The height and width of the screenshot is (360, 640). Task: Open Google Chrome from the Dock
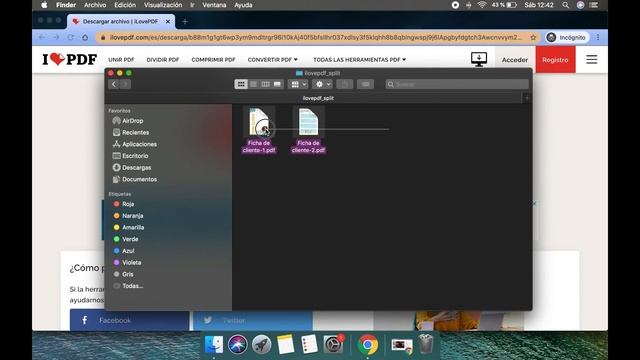coord(367,345)
